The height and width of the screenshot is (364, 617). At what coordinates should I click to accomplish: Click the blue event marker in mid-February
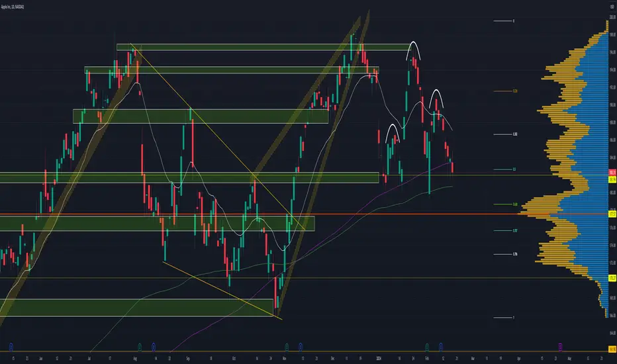(441, 347)
